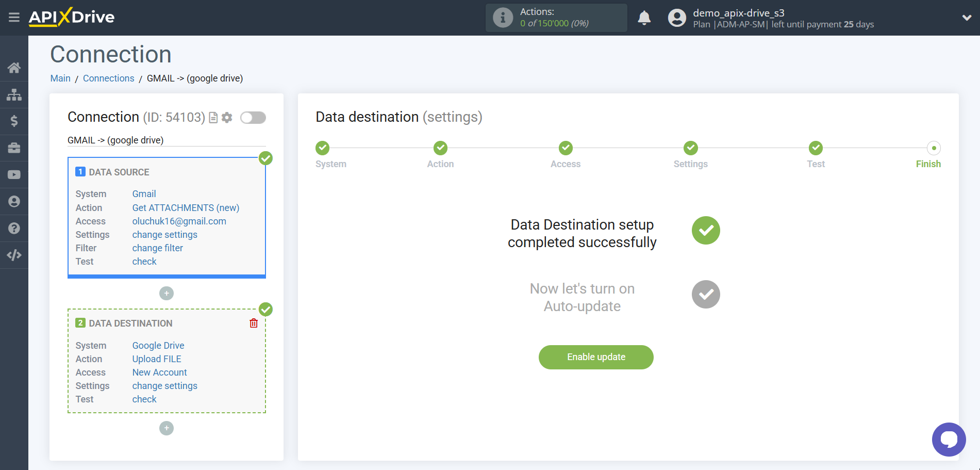Click the ApiX-Drive logo
The width and height of the screenshot is (980, 470).
tap(72, 17)
